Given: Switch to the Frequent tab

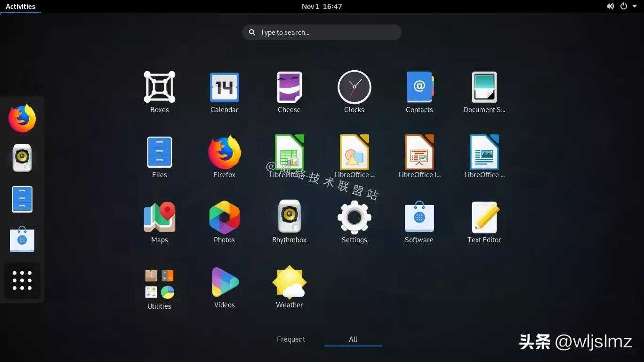Looking at the screenshot, I should [291, 339].
